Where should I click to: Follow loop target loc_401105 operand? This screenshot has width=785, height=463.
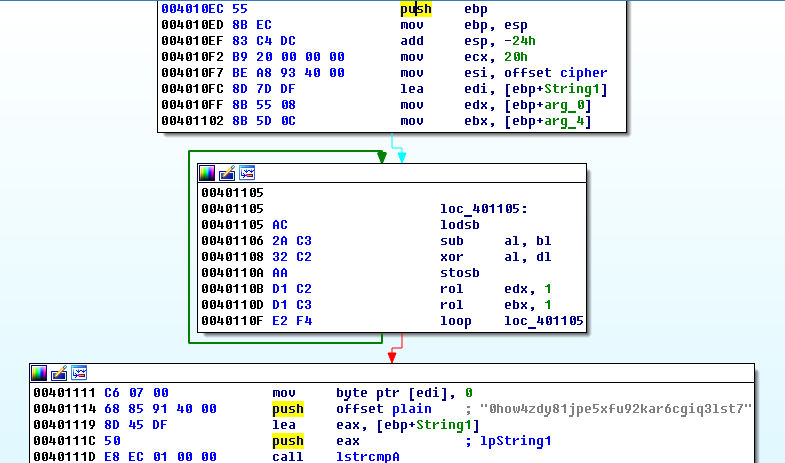(x=544, y=321)
